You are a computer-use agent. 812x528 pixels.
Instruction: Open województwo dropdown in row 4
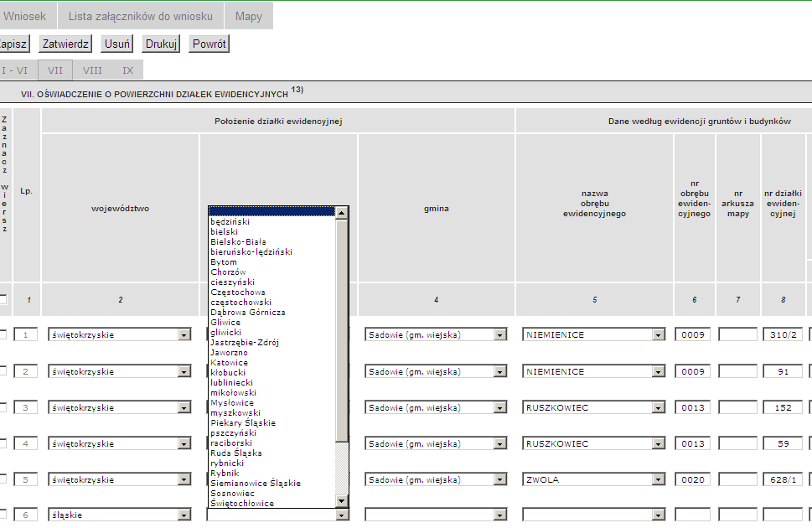click(120, 443)
